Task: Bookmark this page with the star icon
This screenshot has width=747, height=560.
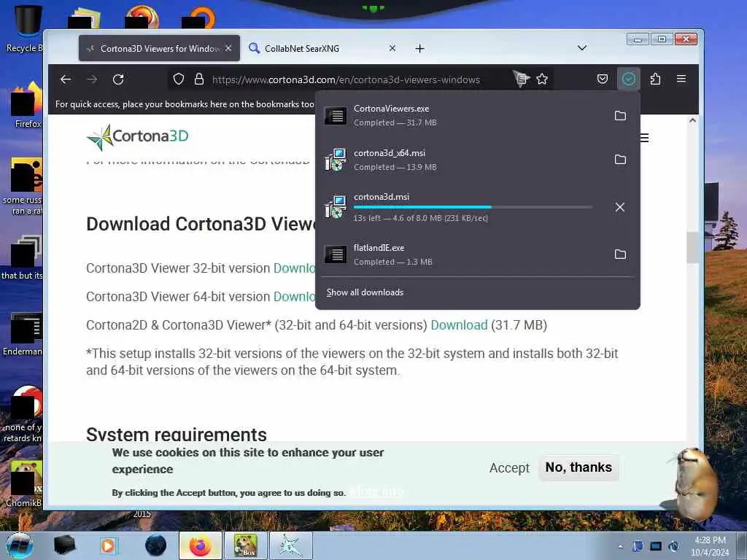Action: tap(542, 79)
